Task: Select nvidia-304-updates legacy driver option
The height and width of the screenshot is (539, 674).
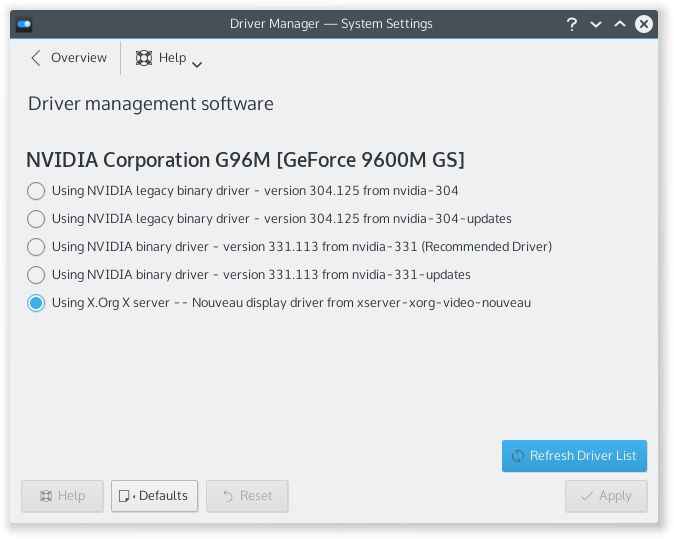Action: pyautogui.click(x=269, y=218)
